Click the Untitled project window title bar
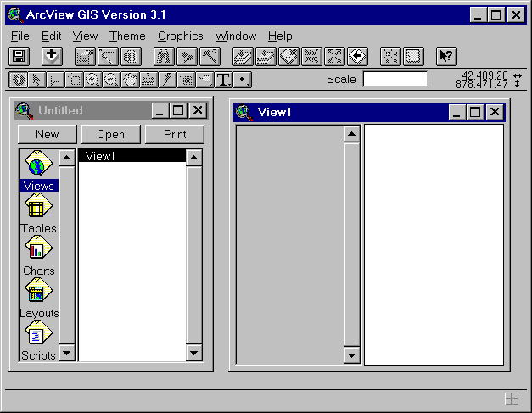The image size is (532, 413). point(110,110)
